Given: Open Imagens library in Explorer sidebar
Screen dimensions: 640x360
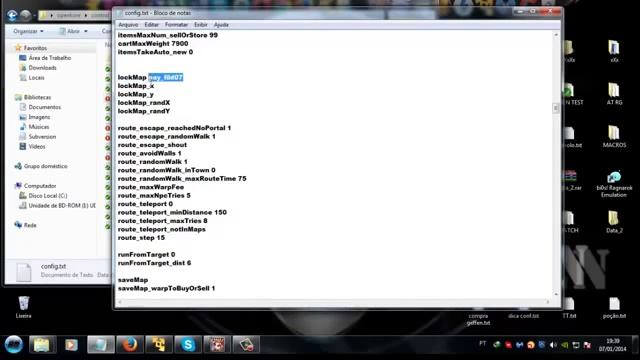Looking at the screenshot, I should coord(39,117).
